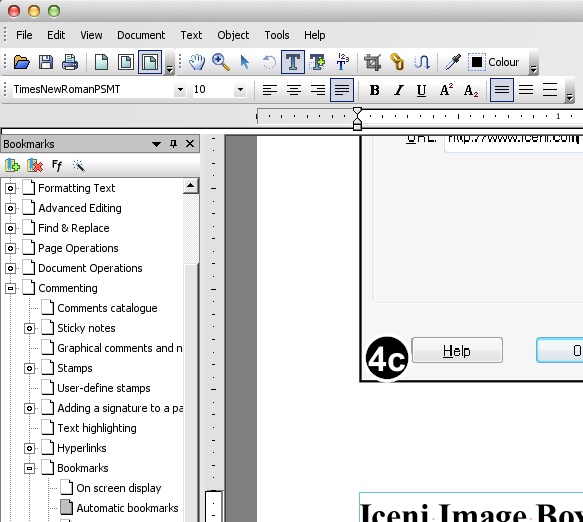Expand the Find & Replace bookmark
Viewport: 583px width, 522px height.
[x=10, y=228]
